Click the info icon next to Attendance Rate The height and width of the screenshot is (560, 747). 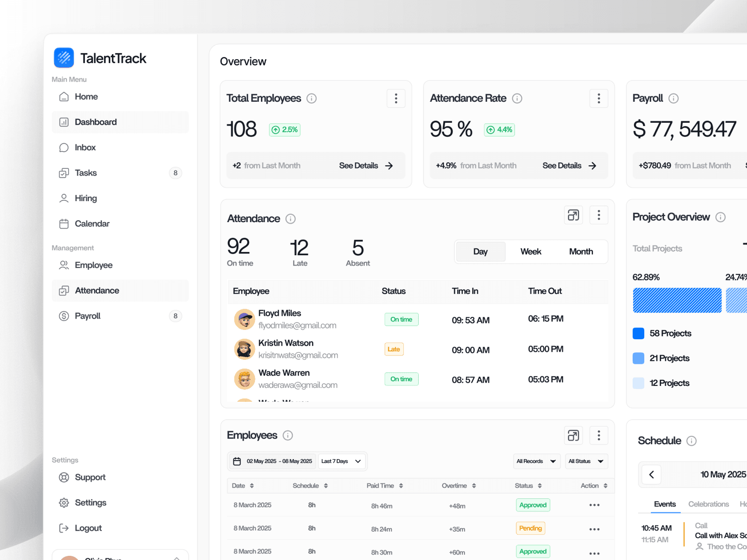516,98
